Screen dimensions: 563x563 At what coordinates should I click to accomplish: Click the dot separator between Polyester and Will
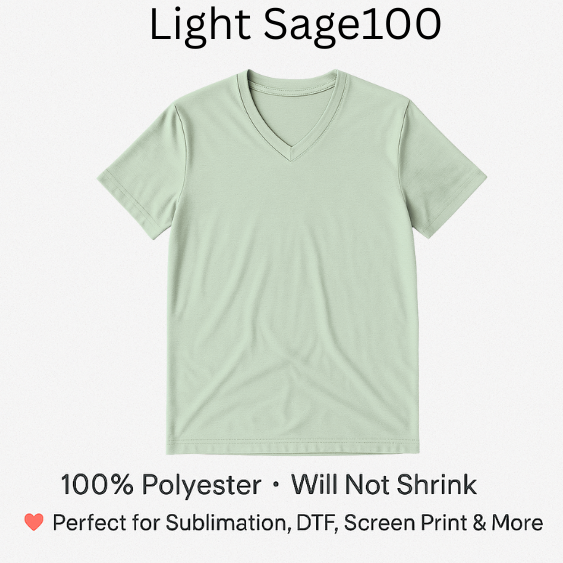276,484
